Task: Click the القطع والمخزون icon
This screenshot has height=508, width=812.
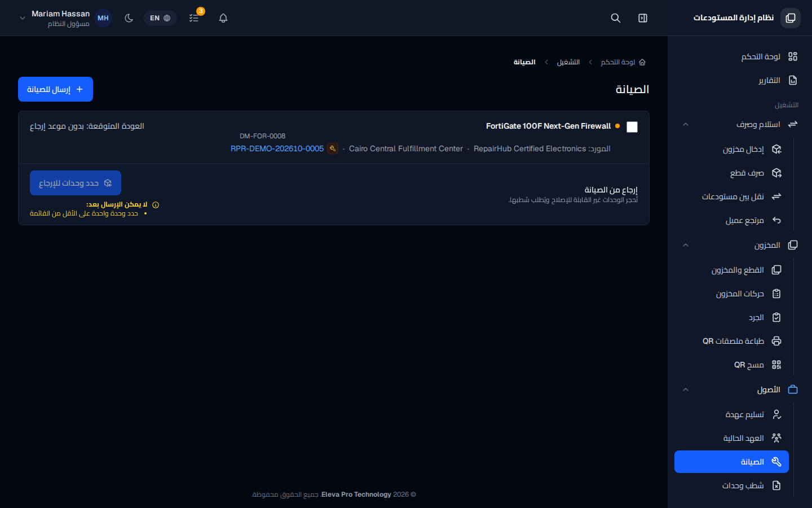Action: pyautogui.click(x=776, y=270)
